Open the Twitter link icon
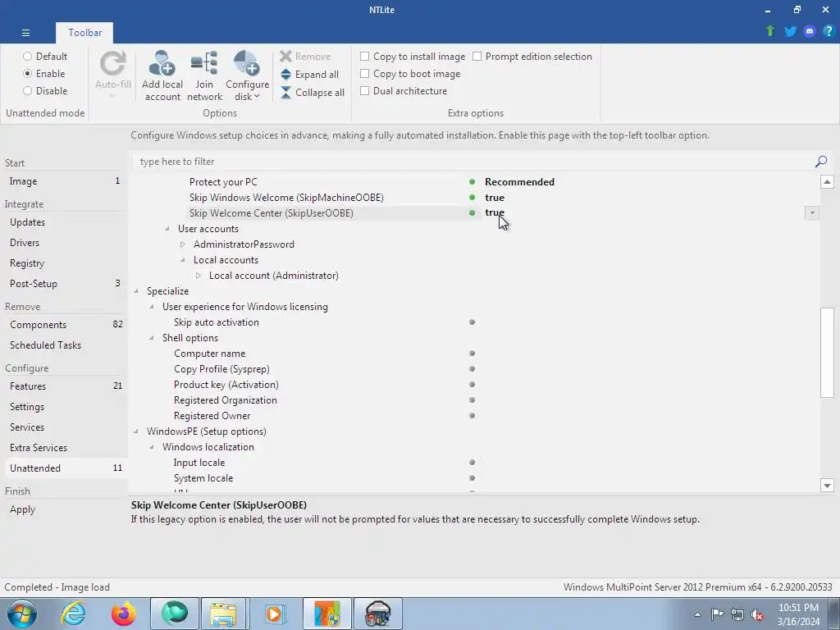The height and width of the screenshot is (630, 840). click(x=790, y=31)
